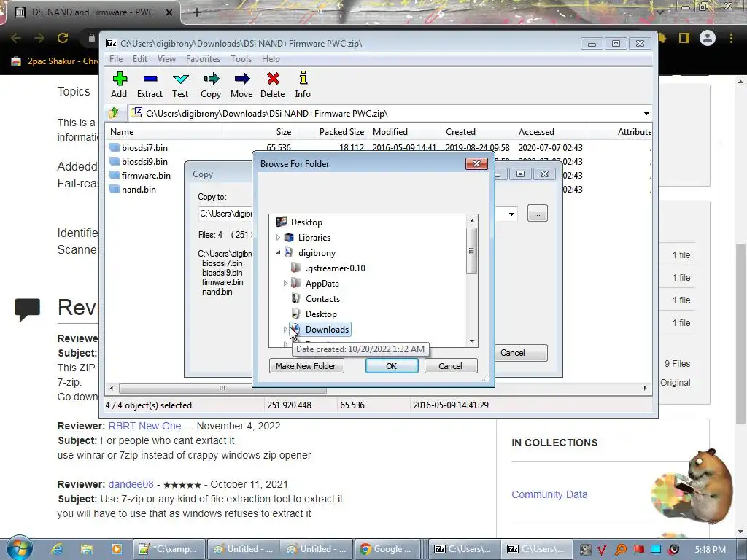Open the Edit menu in 7-Zip

[139, 59]
